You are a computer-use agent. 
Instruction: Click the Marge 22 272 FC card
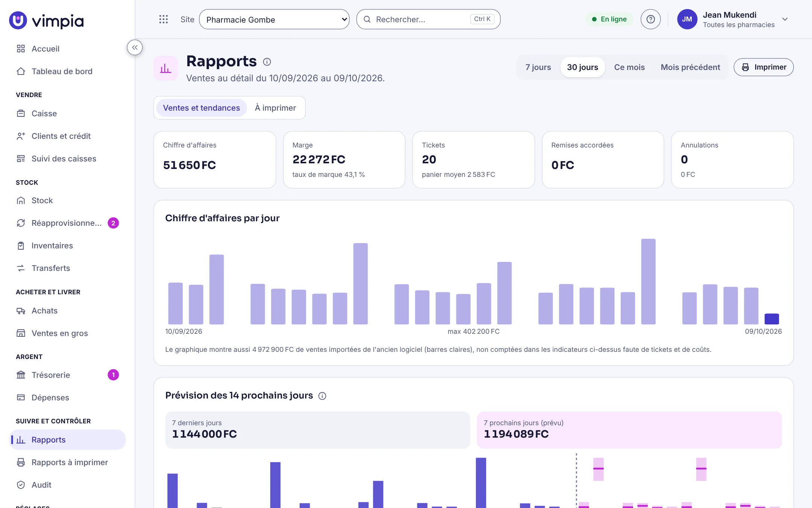[x=344, y=160]
